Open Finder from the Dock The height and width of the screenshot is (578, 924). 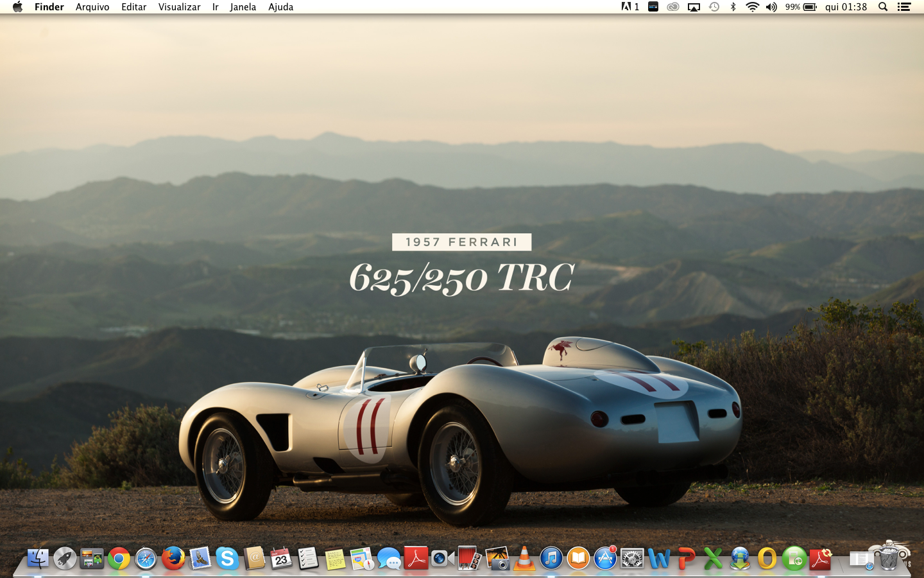[x=38, y=558]
